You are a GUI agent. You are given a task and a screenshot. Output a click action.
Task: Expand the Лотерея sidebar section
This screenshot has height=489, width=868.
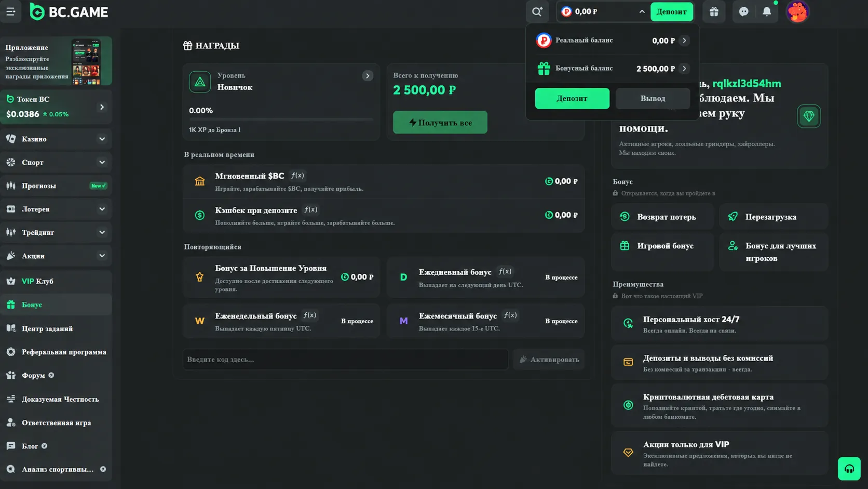click(102, 209)
